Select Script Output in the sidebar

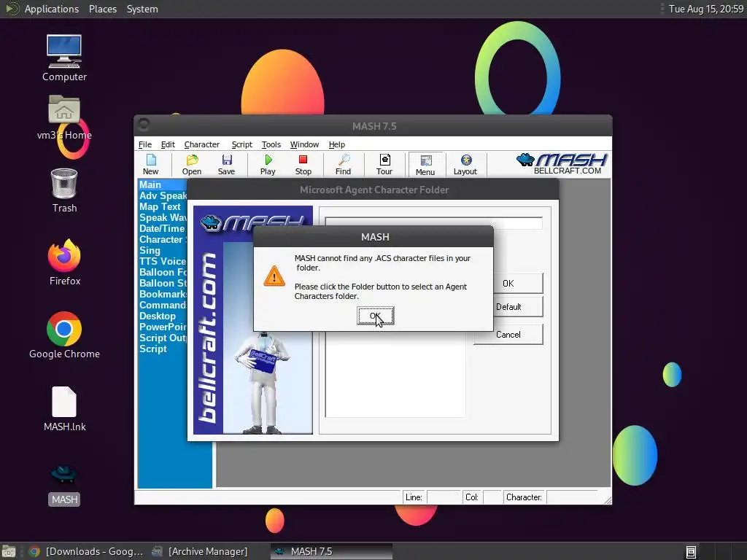tap(163, 338)
